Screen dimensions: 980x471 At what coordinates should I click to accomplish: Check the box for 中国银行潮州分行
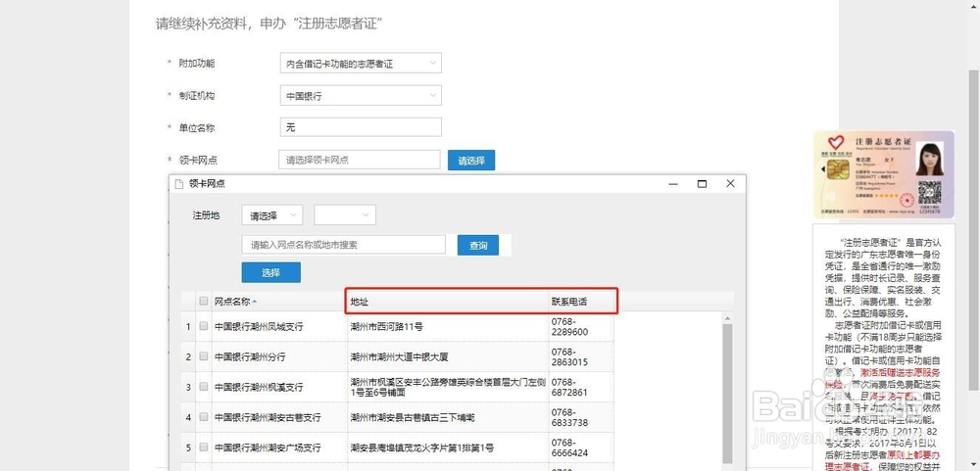click(204, 356)
